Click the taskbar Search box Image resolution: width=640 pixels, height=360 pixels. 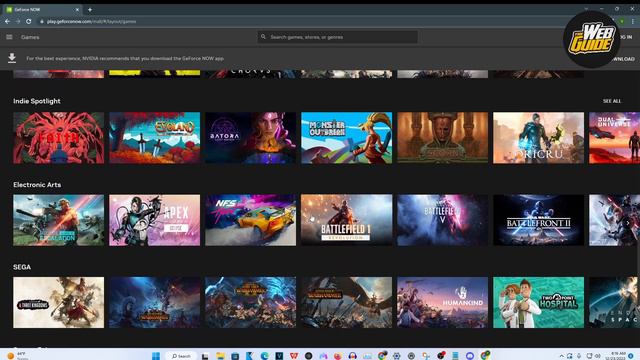(181, 356)
